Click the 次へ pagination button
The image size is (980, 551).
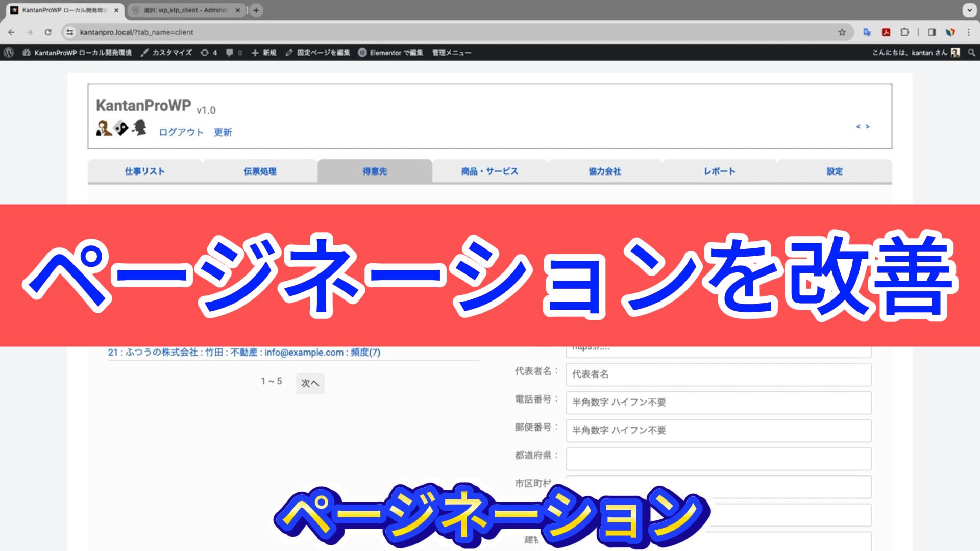tap(310, 383)
